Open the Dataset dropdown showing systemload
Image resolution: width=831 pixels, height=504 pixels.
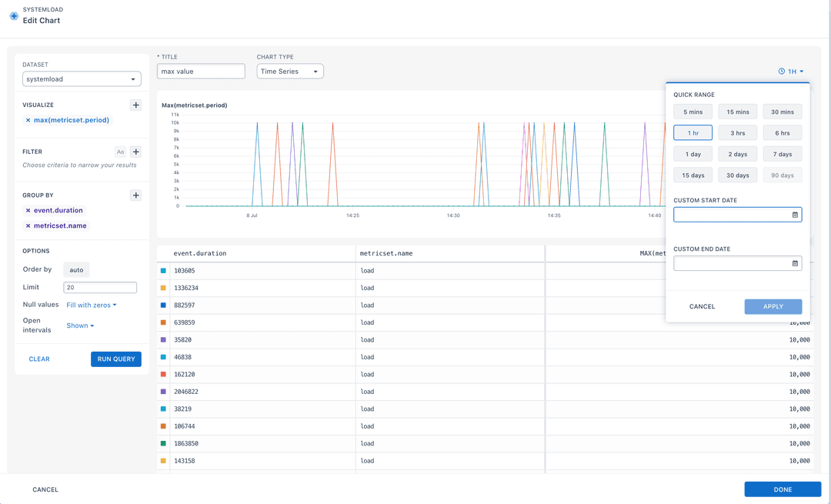click(82, 78)
